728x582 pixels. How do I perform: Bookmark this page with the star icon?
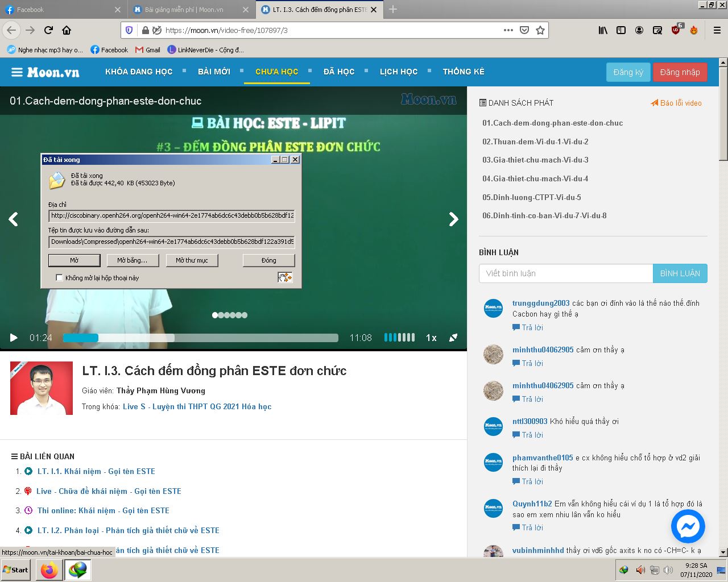(539, 30)
